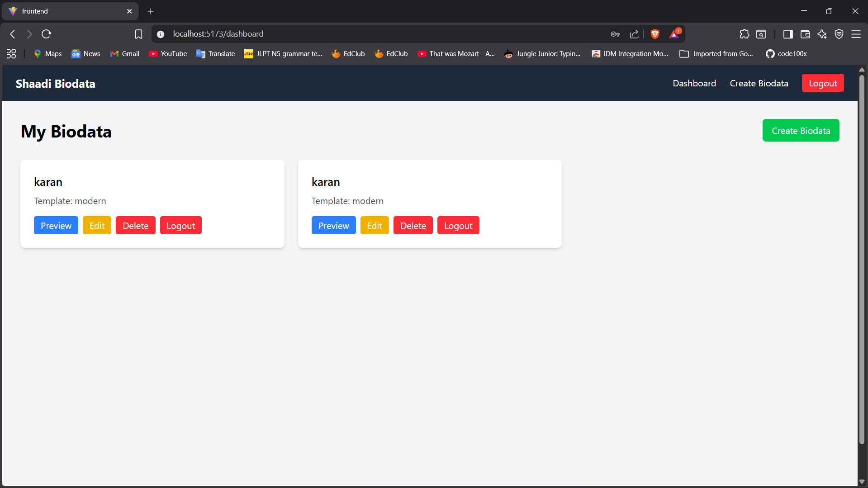
Task: Preview the right karan biodata card
Action: (334, 226)
